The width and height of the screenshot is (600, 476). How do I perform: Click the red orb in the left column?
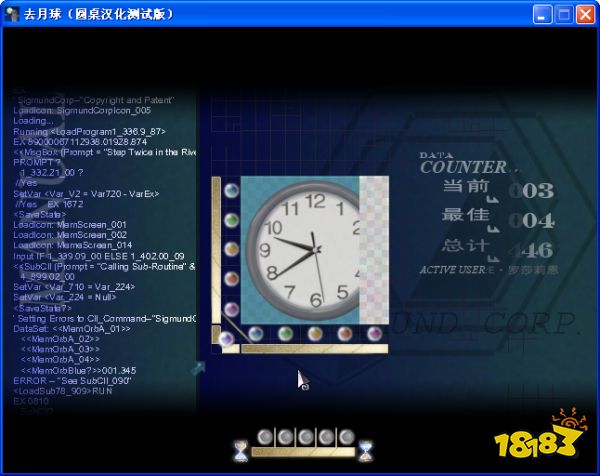231,277
